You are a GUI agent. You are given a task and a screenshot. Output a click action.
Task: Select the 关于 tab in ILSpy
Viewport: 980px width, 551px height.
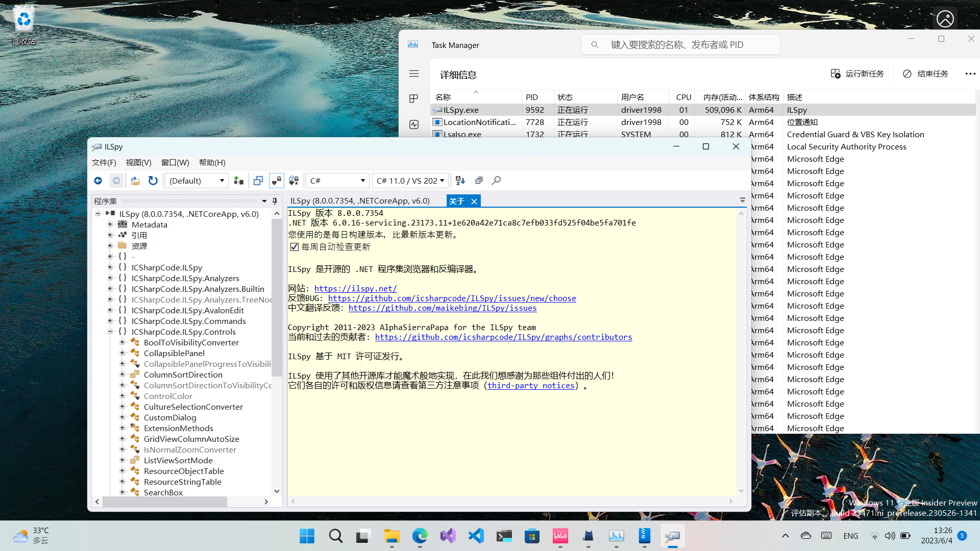(457, 201)
